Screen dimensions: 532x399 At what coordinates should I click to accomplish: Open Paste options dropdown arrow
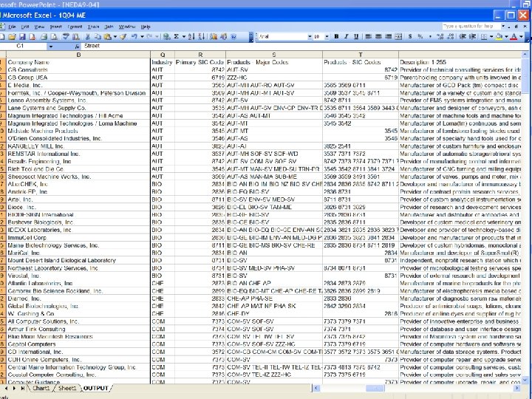click(x=115, y=37)
